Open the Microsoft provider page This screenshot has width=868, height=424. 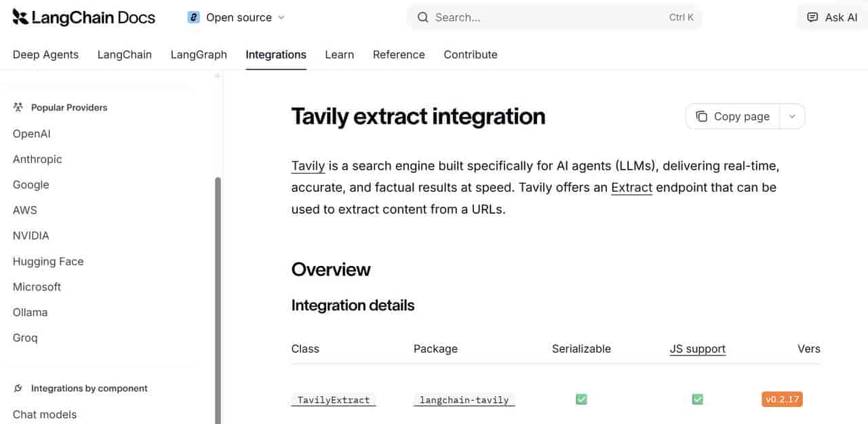coord(37,286)
